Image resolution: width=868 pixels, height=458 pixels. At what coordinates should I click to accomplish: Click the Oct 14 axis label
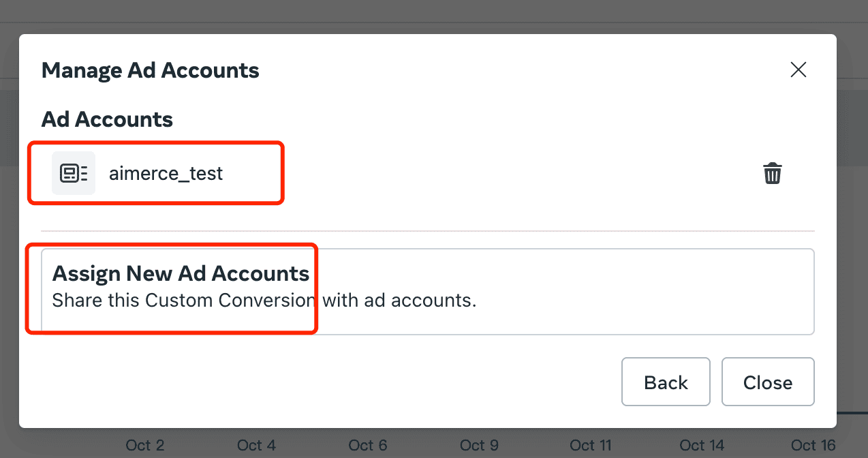click(x=702, y=445)
